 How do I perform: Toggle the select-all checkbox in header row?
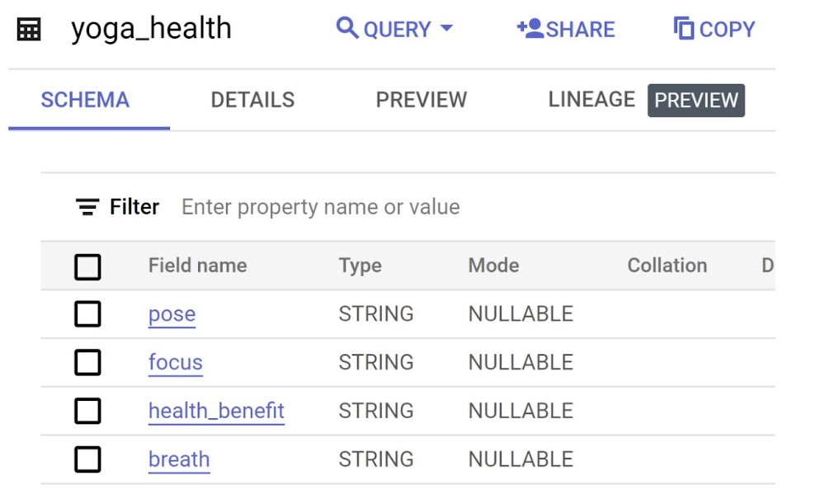87,266
